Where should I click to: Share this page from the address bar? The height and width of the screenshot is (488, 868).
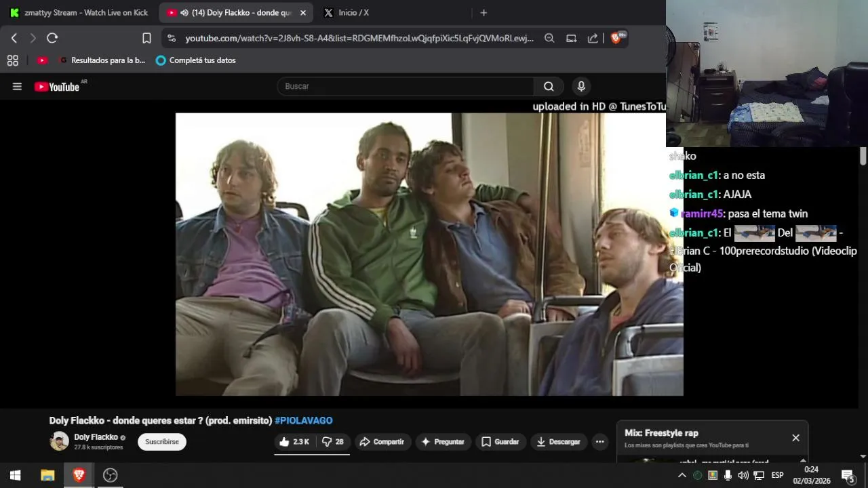pos(593,38)
